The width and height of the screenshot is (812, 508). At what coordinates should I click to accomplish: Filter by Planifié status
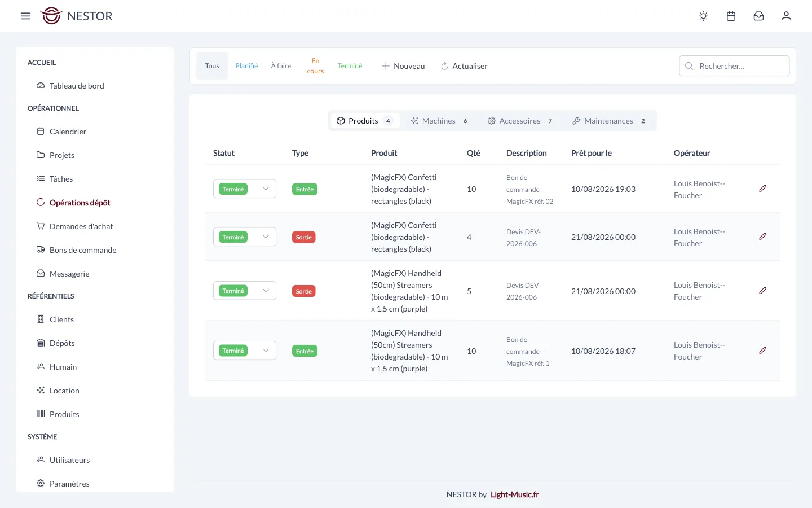(246, 66)
